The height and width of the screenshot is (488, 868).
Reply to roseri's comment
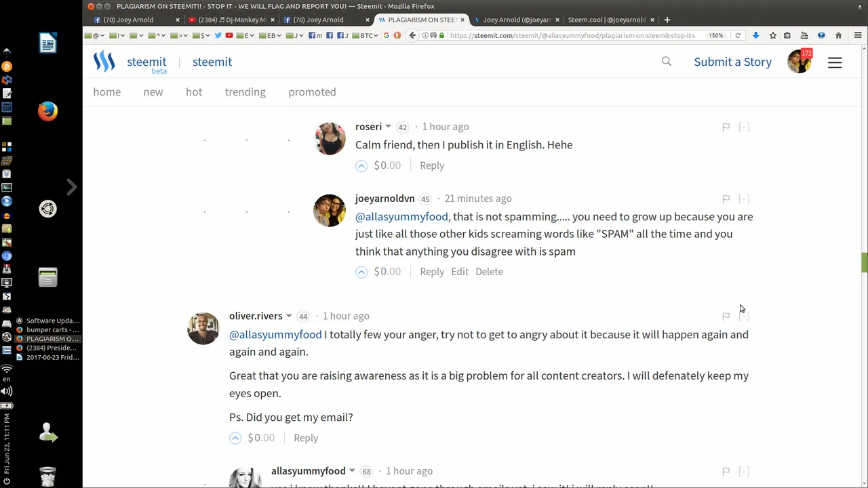tap(432, 165)
